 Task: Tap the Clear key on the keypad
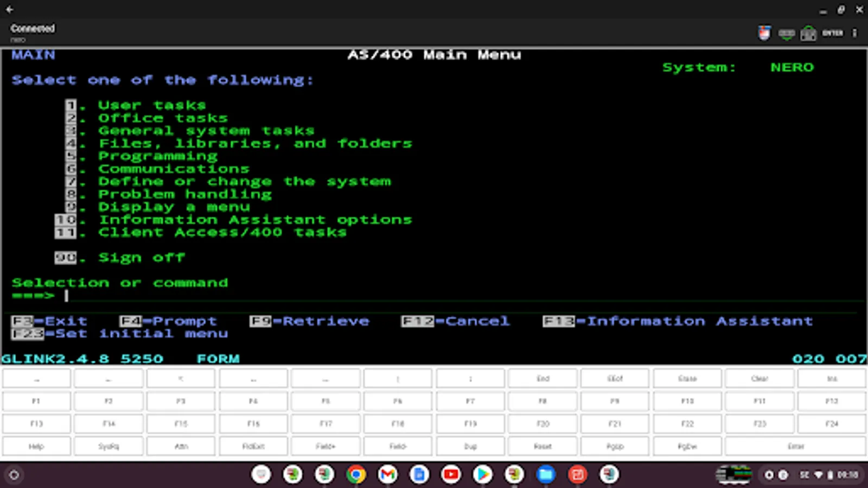coord(759,378)
